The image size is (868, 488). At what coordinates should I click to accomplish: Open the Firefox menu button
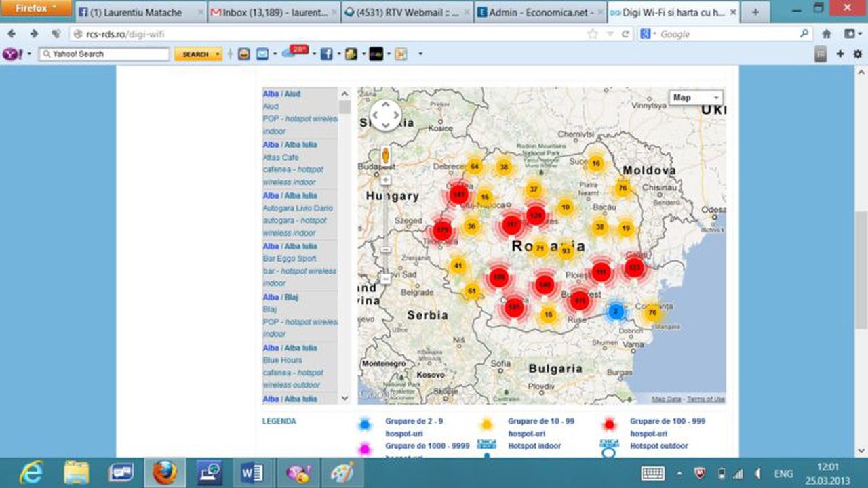[x=36, y=8]
